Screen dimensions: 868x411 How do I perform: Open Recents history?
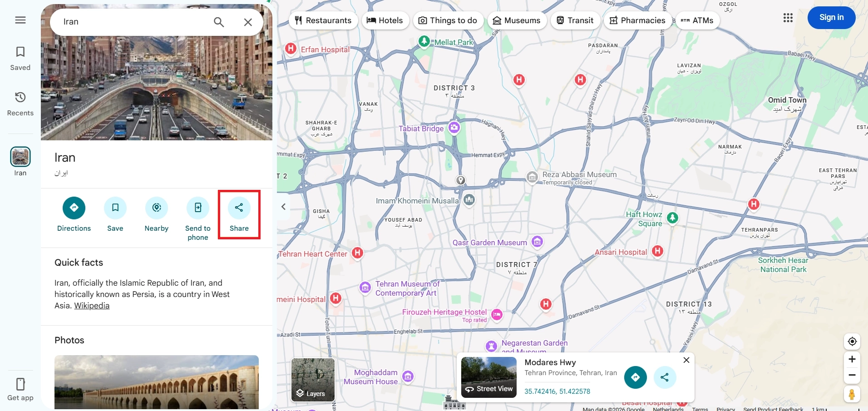click(20, 104)
